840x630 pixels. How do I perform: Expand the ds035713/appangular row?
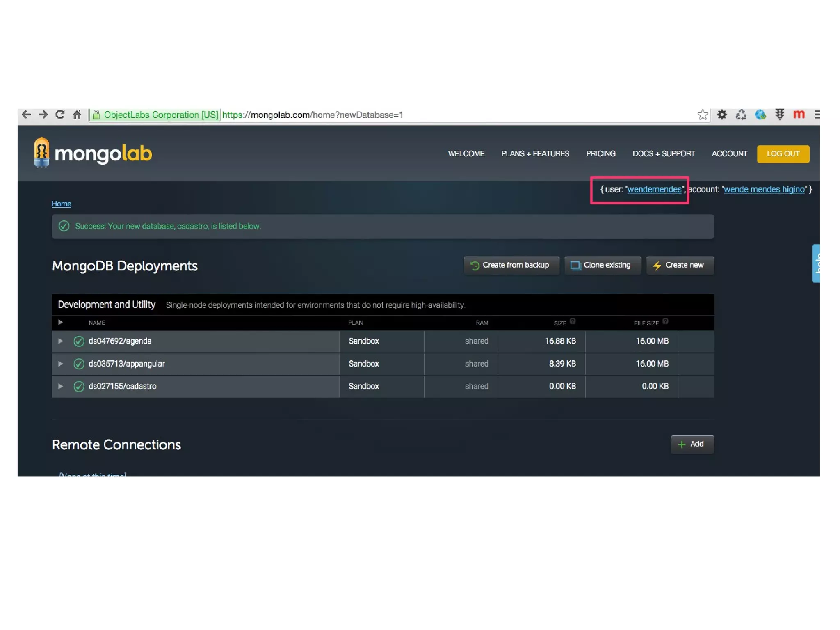61,363
